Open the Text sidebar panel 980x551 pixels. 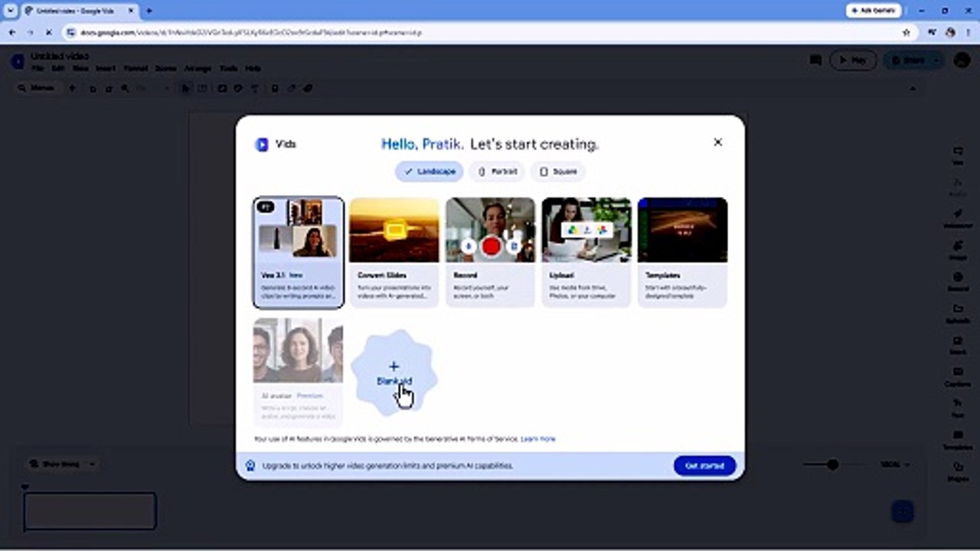tap(957, 408)
